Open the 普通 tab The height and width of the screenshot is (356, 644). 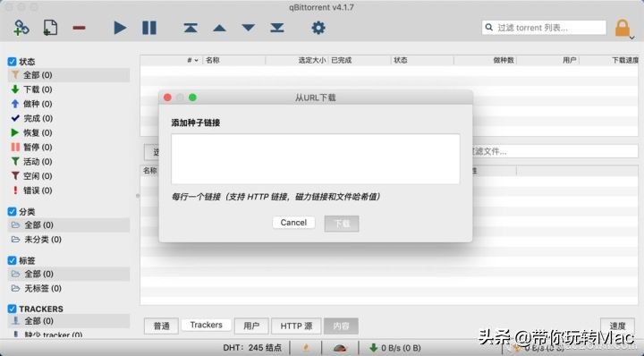click(161, 326)
